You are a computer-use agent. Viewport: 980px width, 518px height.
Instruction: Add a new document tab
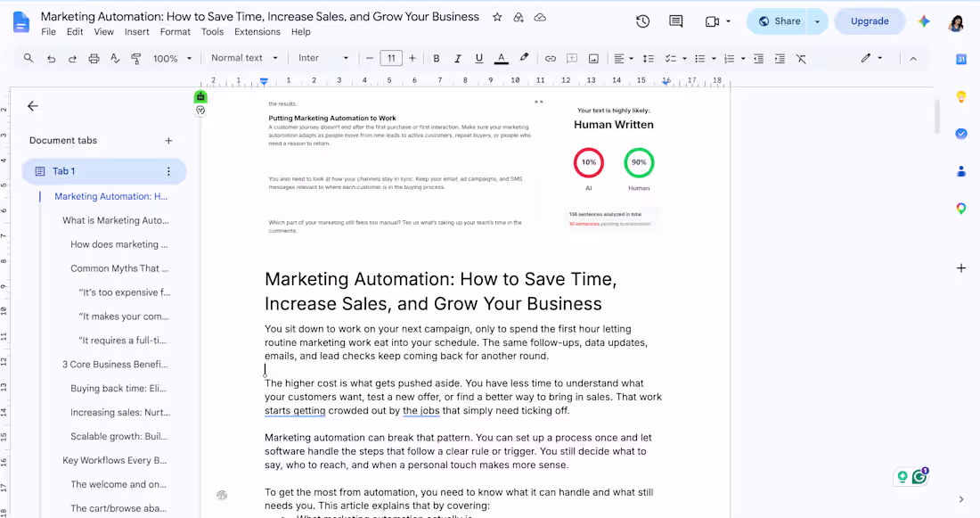point(168,141)
